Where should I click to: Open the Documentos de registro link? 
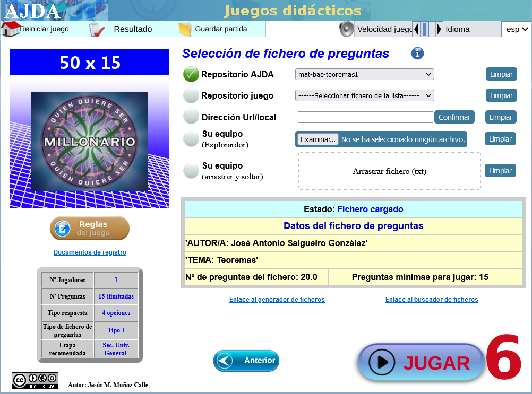click(90, 252)
